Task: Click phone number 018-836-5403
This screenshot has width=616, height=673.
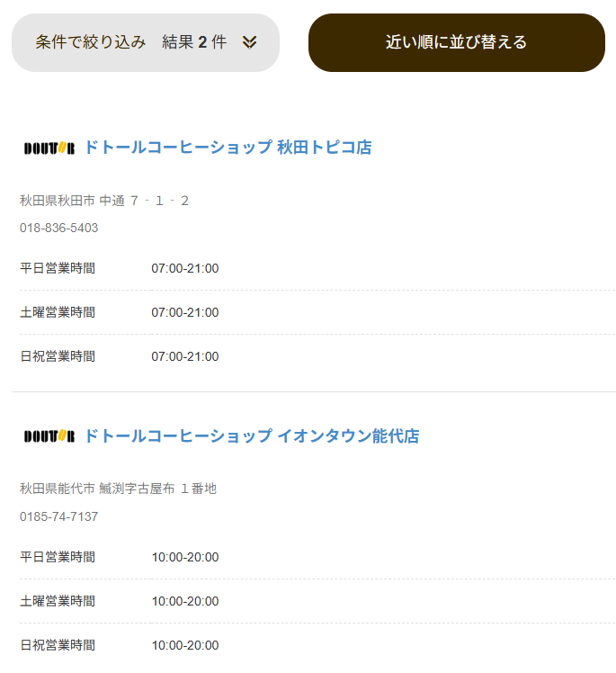Action: [x=59, y=228]
